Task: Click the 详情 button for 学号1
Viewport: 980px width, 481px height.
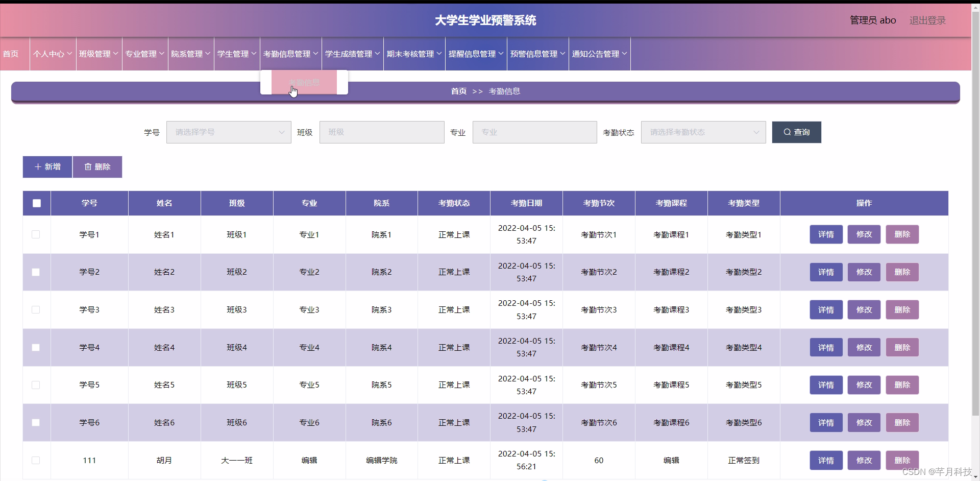Action: pos(825,234)
